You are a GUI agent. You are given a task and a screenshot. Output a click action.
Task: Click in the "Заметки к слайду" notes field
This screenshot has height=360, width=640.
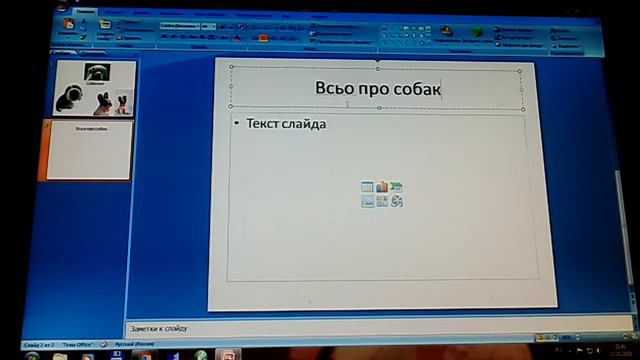click(378, 329)
